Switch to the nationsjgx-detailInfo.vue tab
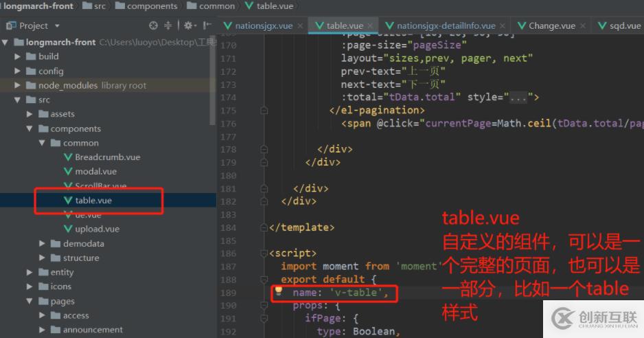The width and height of the screenshot is (644, 338). pos(446,26)
